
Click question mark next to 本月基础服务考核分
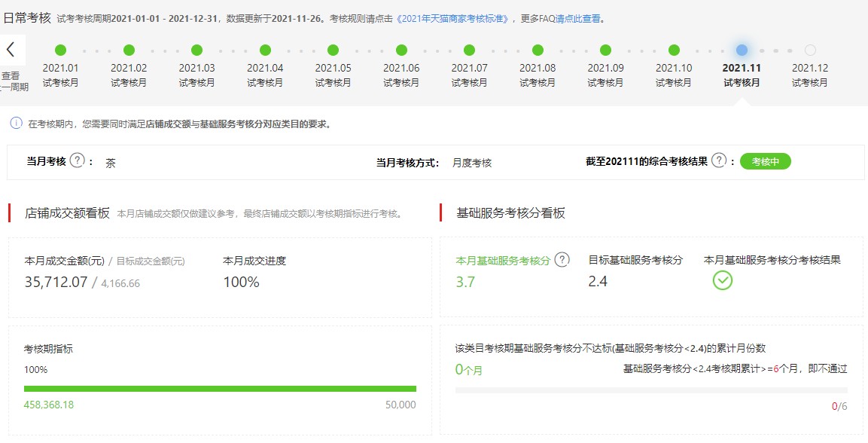point(562,260)
